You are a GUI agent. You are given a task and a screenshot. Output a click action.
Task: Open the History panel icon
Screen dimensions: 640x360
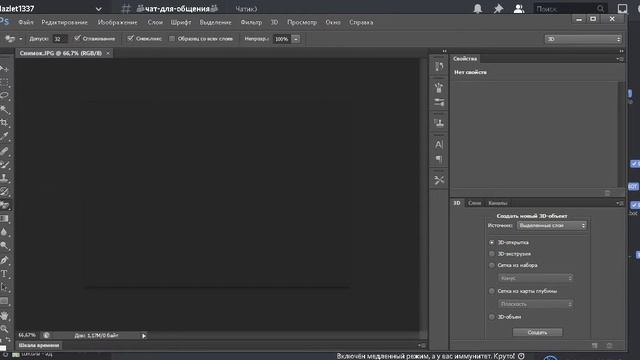point(439,67)
